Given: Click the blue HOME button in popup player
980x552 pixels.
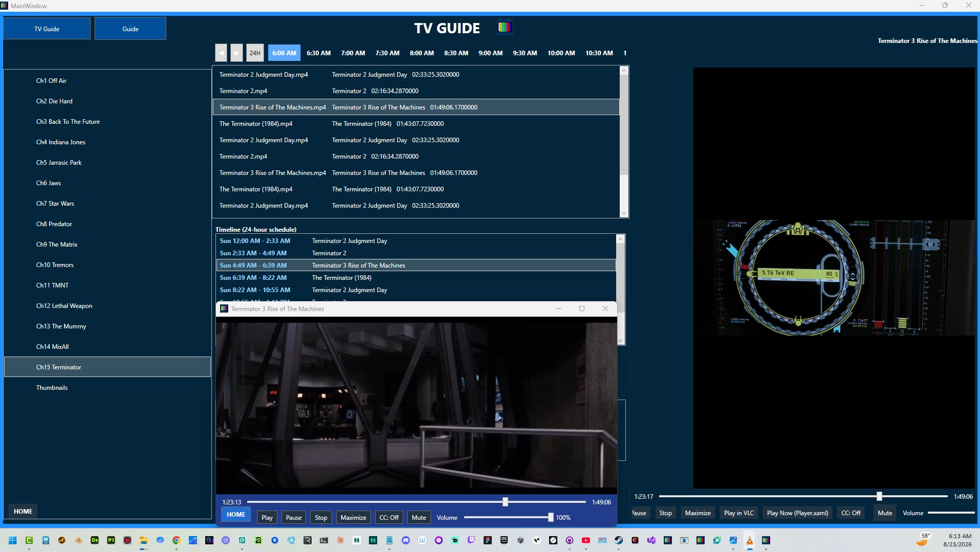Looking at the screenshot, I should click(236, 514).
